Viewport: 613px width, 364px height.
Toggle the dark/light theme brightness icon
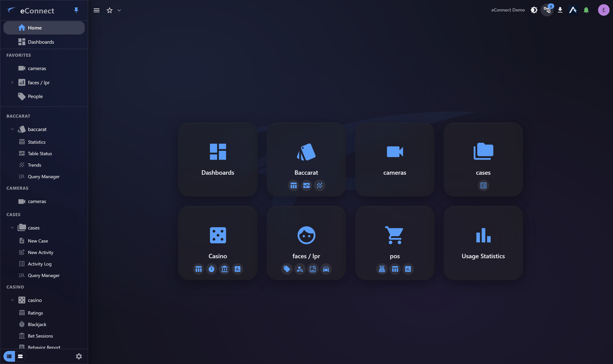(534, 10)
